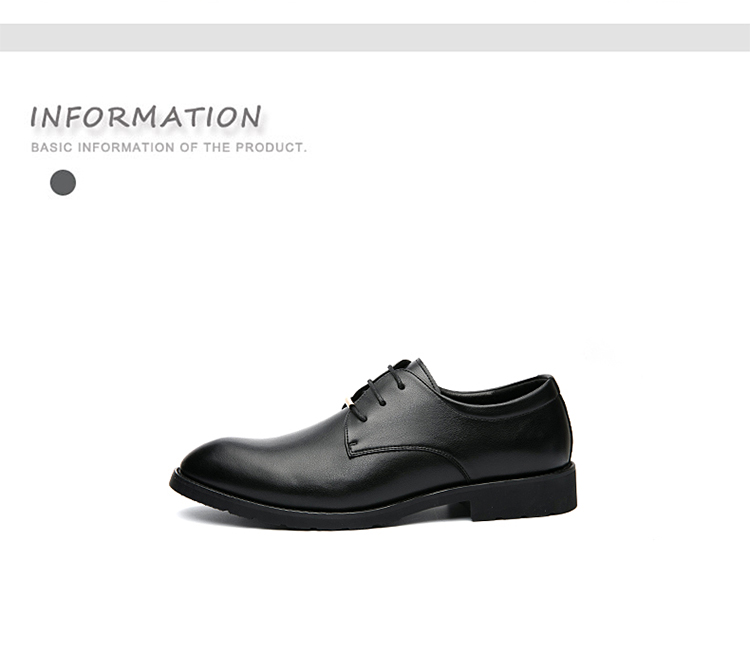Screen dimensions: 750x661
Task: Click the shoe's ankle collar opening
Action: click(x=493, y=390)
